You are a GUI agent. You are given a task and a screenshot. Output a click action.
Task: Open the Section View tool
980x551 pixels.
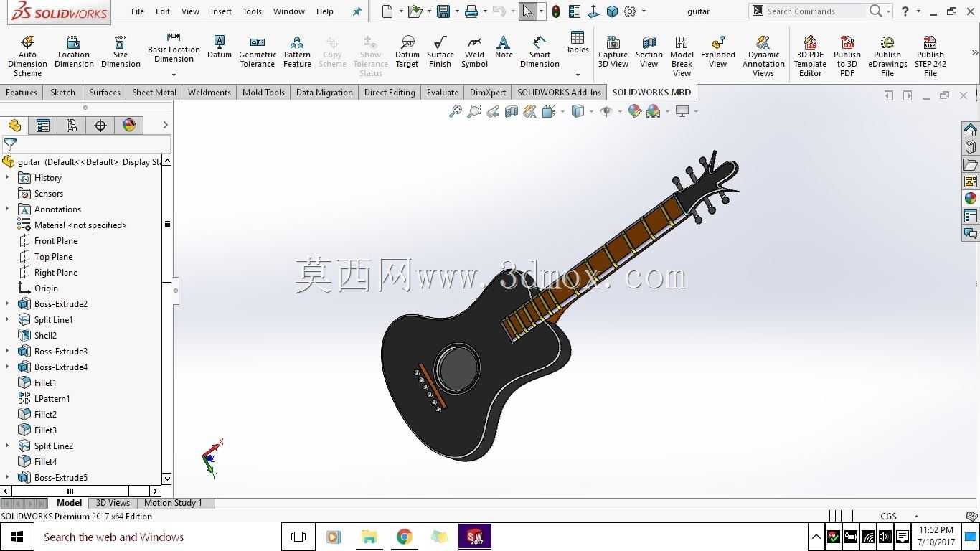pos(649,52)
